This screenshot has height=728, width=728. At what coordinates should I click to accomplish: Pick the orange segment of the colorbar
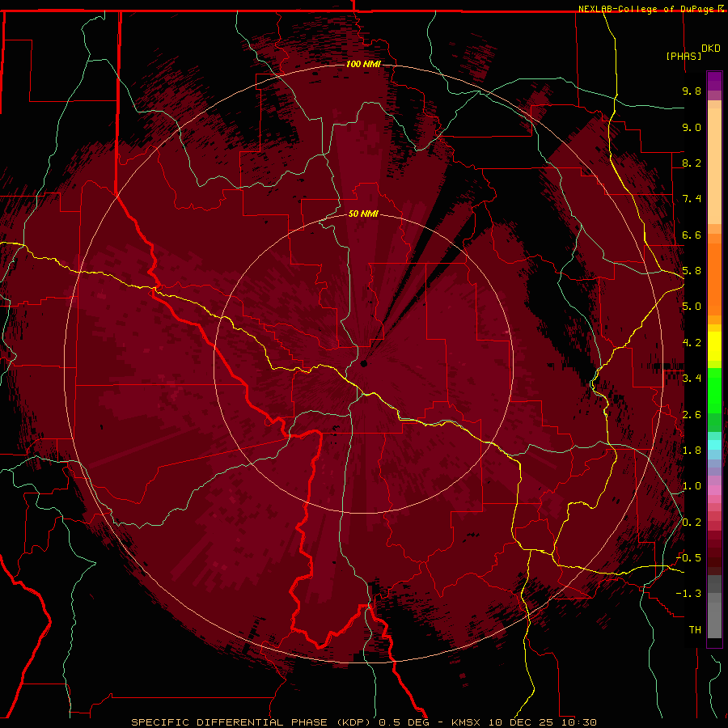click(714, 278)
